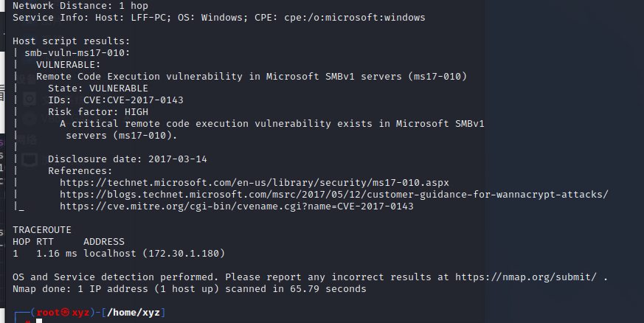Click the terminal cursor block at the prompt
Screen dimensions: 644x323
[x=38, y=321]
